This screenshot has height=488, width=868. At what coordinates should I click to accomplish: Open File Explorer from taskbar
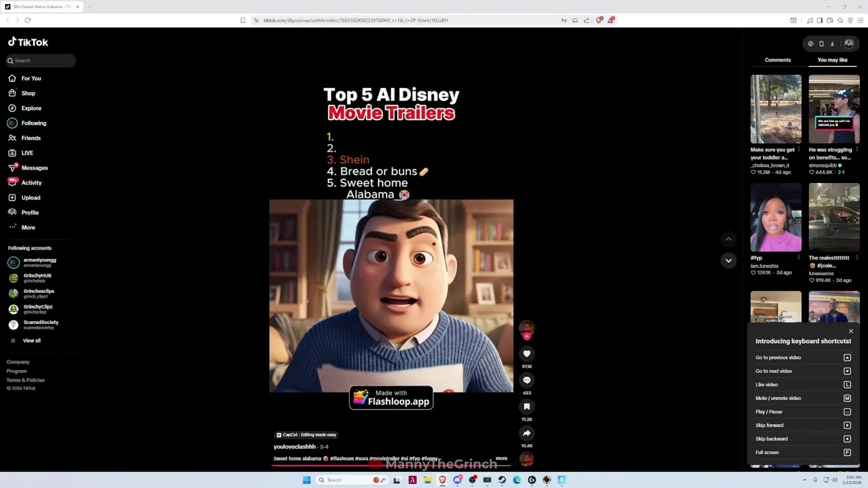coord(427,480)
